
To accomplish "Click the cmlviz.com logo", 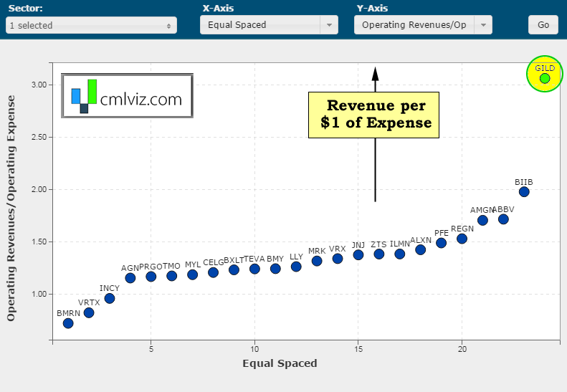I will [128, 96].
